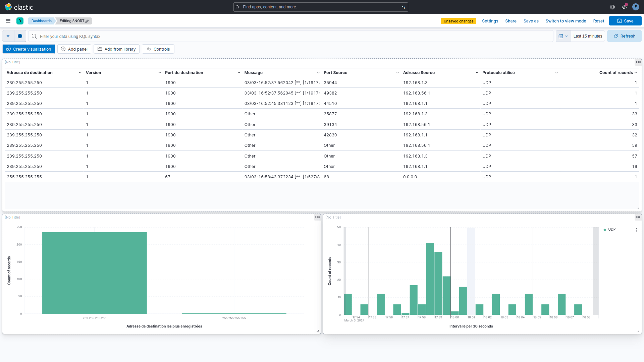644x362 pixels.
Task: Click the add filter plus icon
Action: (20, 36)
